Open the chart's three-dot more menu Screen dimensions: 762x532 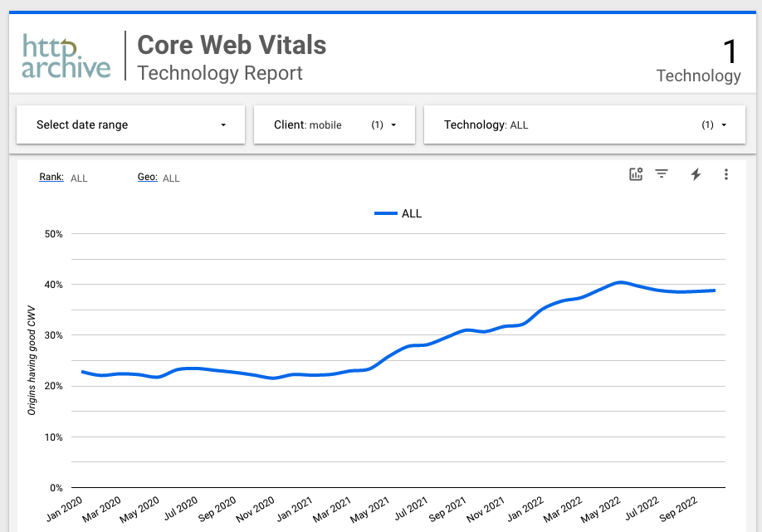(726, 174)
